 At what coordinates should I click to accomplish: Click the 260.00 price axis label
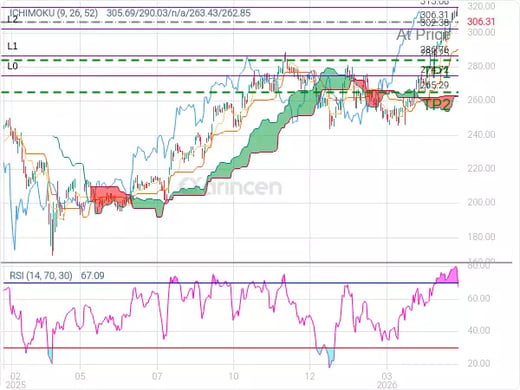(x=481, y=100)
